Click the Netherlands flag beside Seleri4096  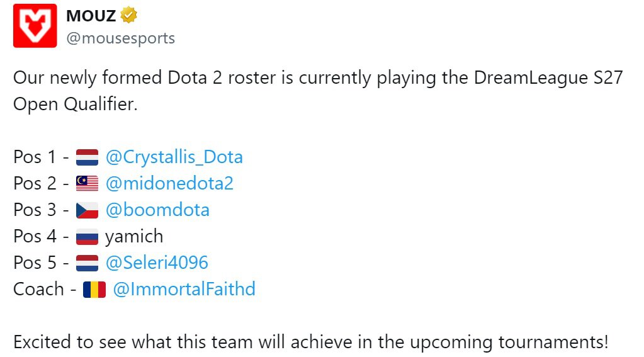tap(87, 263)
